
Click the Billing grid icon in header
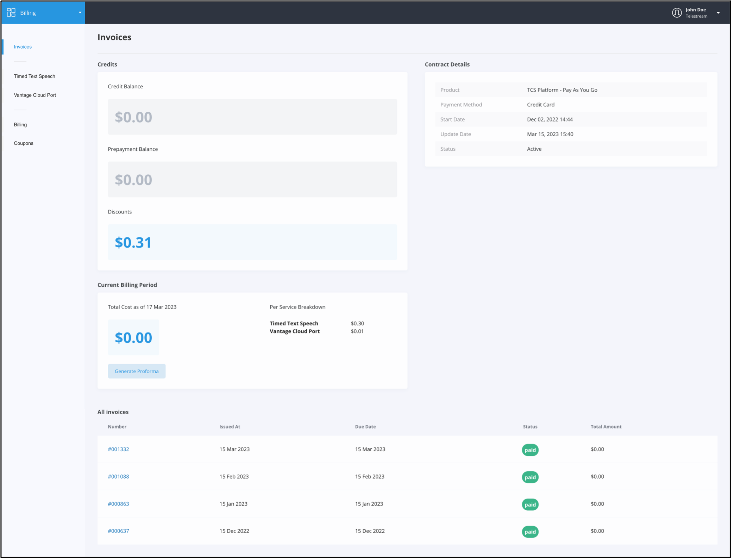pos(11,13)
